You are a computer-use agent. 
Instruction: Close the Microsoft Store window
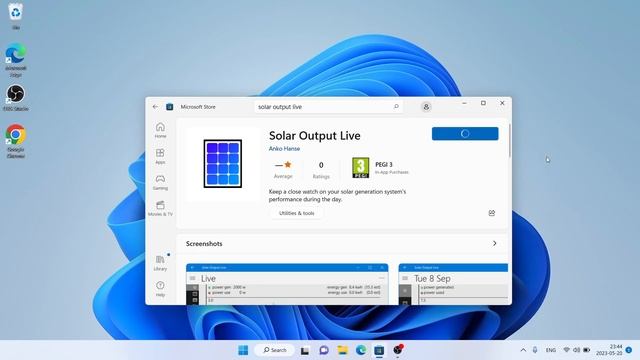(x=502, y=103)
